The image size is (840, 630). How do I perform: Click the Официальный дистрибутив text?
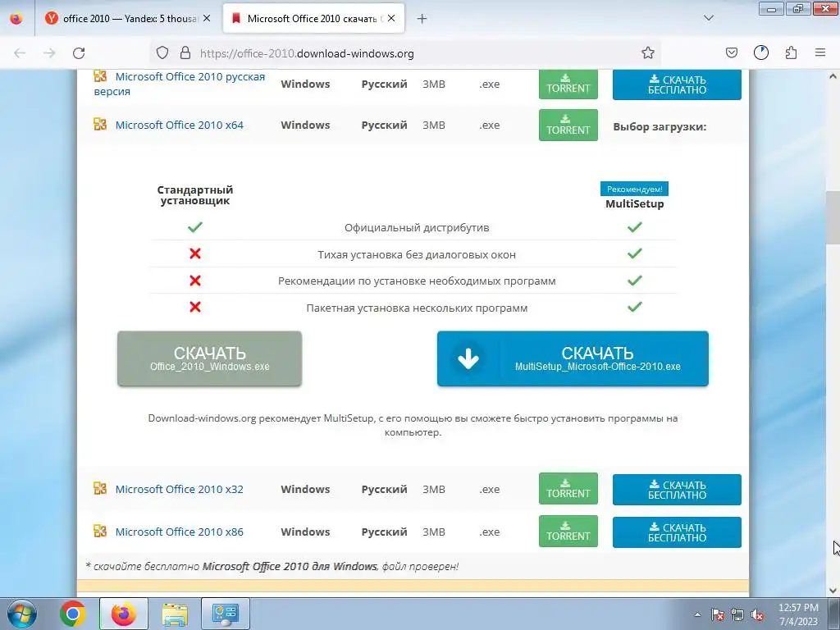[417, 228]
